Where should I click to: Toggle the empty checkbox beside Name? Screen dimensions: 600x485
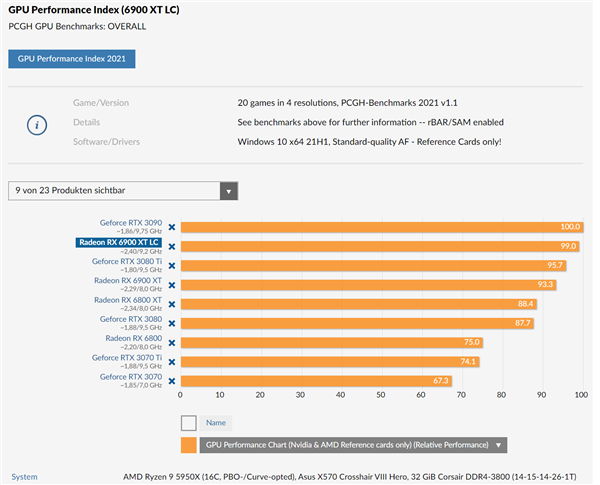coord(188,423)
